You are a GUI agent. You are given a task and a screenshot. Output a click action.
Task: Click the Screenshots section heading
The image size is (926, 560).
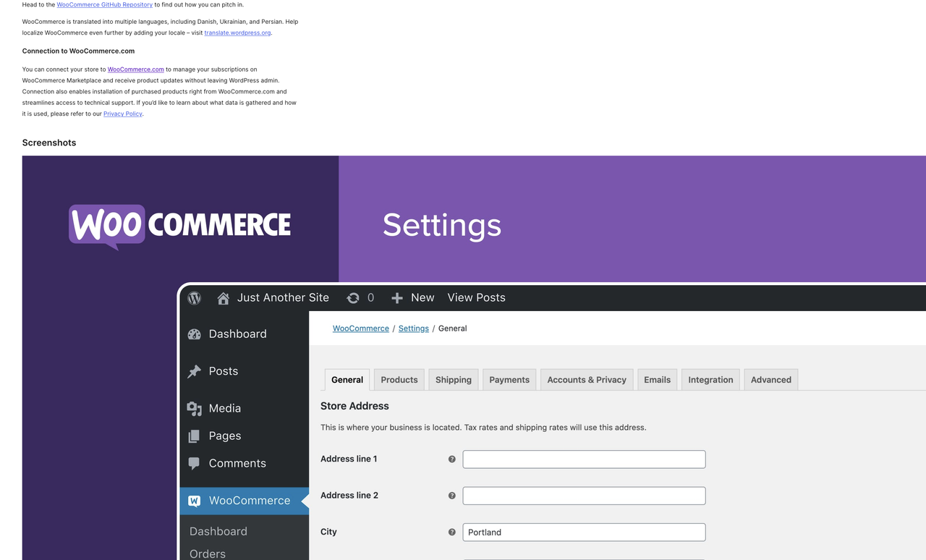tap(49, 143)
